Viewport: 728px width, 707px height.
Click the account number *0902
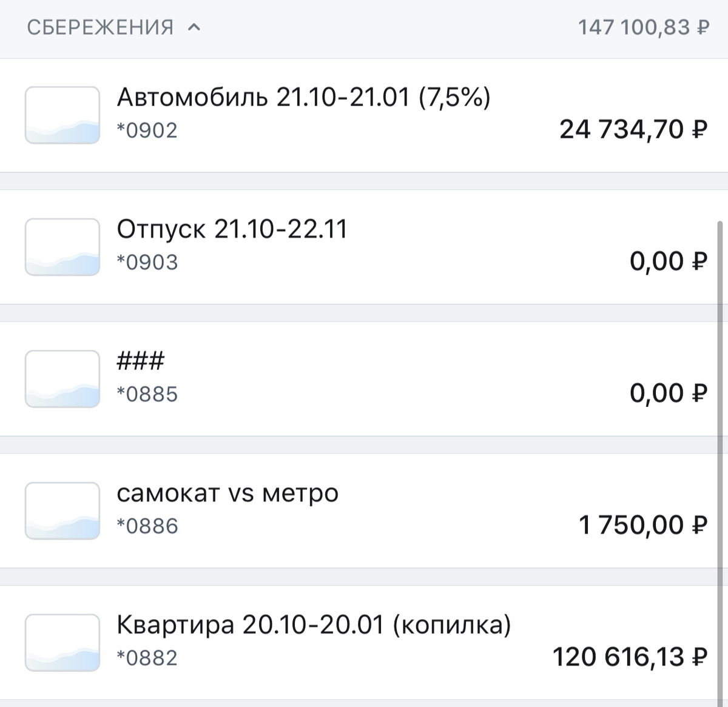coord(147,130)
